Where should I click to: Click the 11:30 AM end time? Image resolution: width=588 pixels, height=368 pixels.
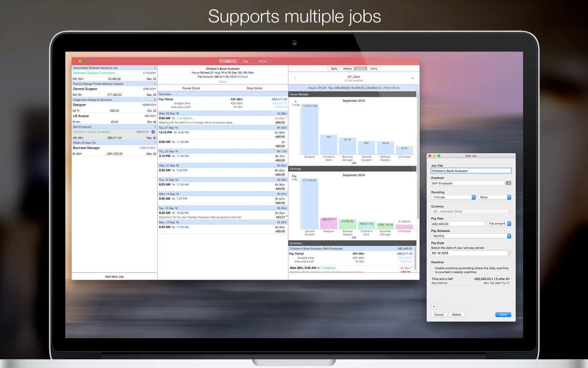click(x=183, y=142)
